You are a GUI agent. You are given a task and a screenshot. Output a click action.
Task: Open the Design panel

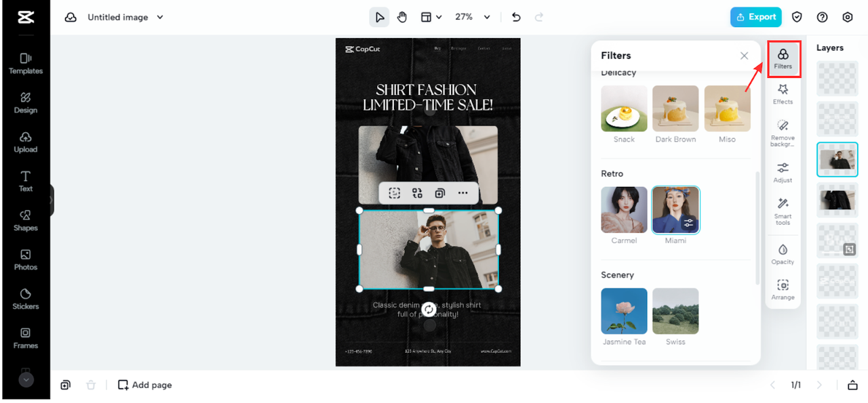pyautogui.click(x=26, y=103)
